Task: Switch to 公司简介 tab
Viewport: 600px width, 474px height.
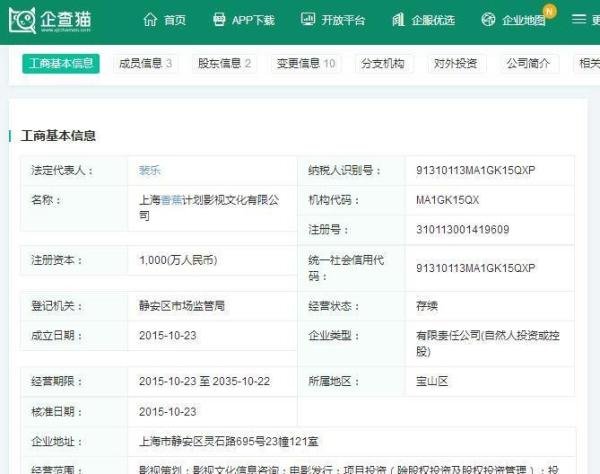Action: (530, 64)
